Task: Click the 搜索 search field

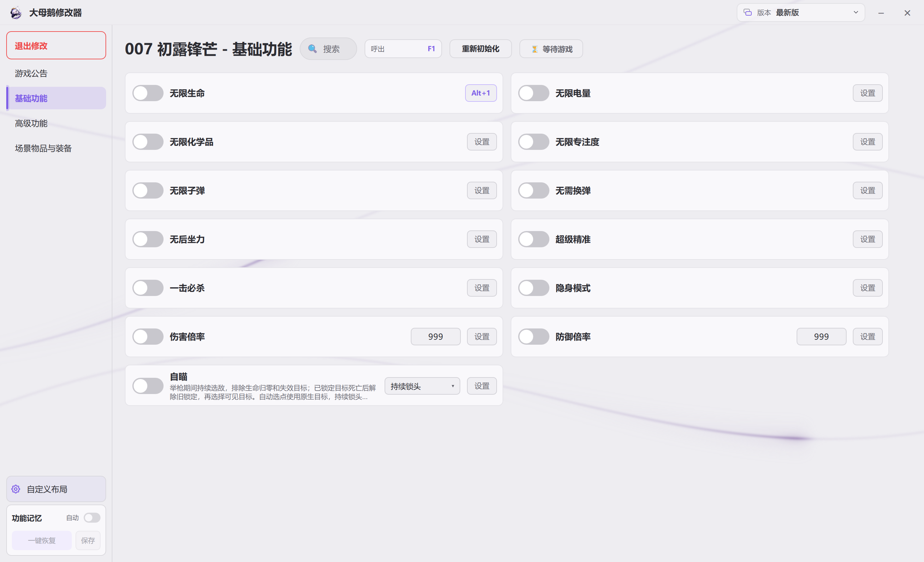Action: click(328, 49)
